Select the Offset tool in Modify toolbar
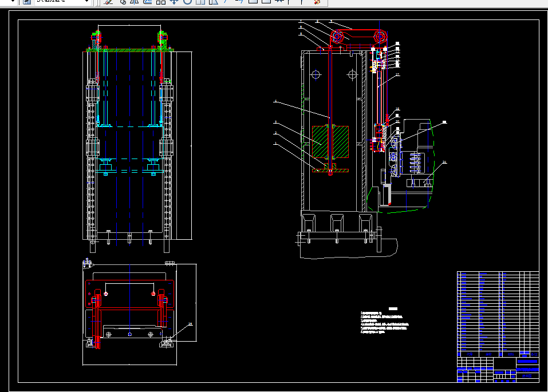Viewport: 548px width, 392px height. pyautogui.click(x=148, y=1)
